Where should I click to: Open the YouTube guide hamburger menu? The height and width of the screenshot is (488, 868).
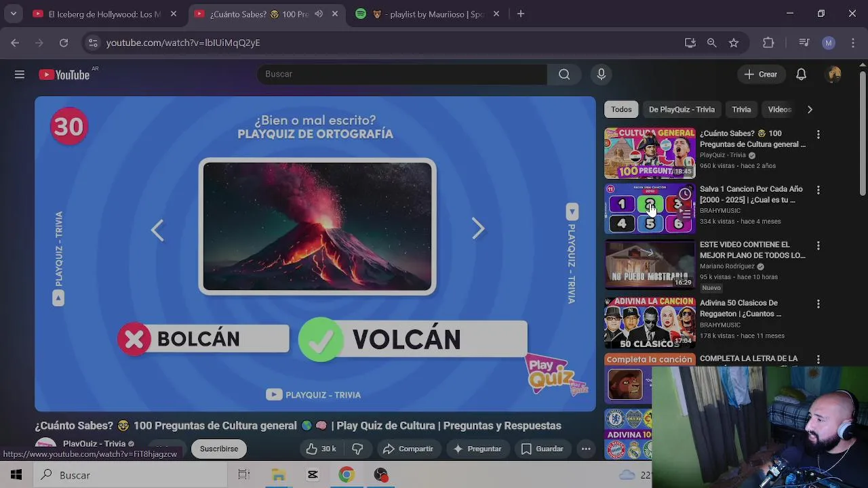tap(20, 75)
